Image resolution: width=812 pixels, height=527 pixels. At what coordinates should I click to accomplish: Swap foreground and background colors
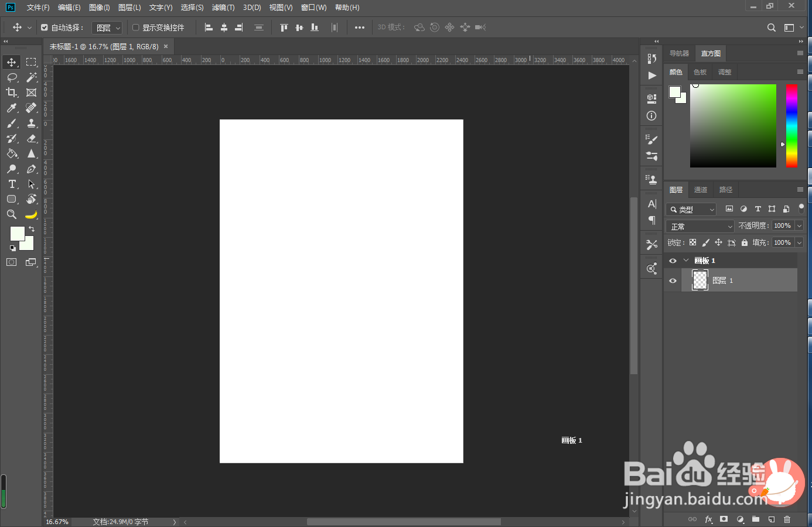(32, 229)
